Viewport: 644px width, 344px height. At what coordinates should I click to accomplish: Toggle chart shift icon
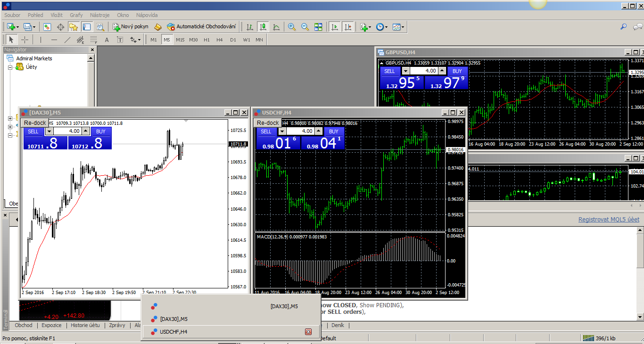[348, 27]
